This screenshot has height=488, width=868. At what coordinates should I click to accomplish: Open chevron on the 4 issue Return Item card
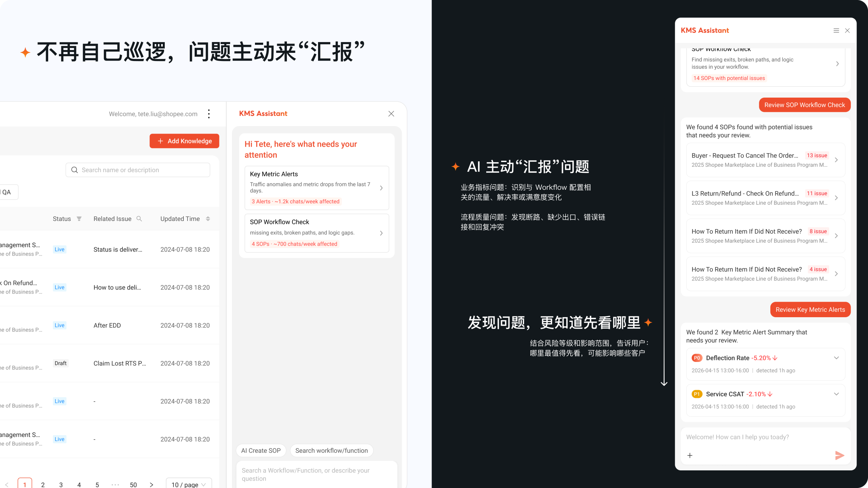coord(836,274)
